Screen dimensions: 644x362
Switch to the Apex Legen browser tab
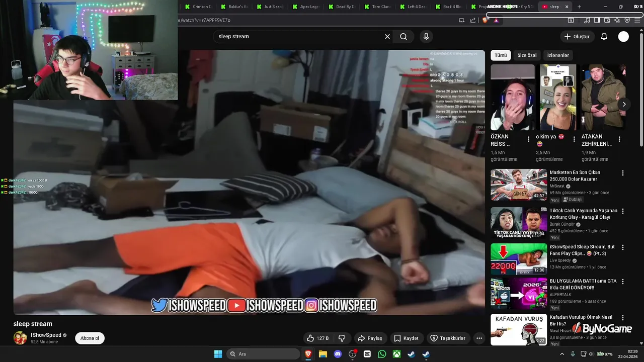pos(306,7)
